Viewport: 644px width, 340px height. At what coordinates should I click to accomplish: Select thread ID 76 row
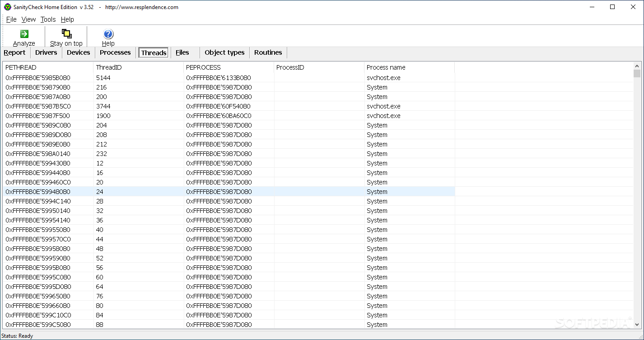[229, 296]
